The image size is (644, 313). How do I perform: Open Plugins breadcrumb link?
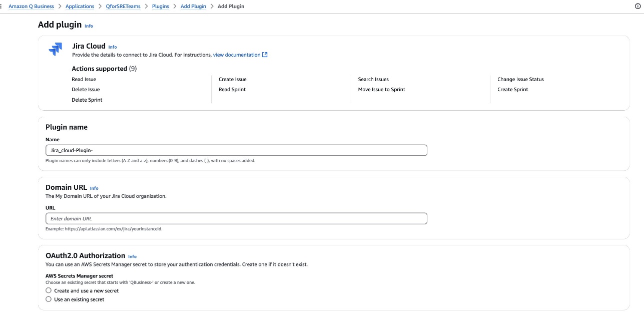161,7
